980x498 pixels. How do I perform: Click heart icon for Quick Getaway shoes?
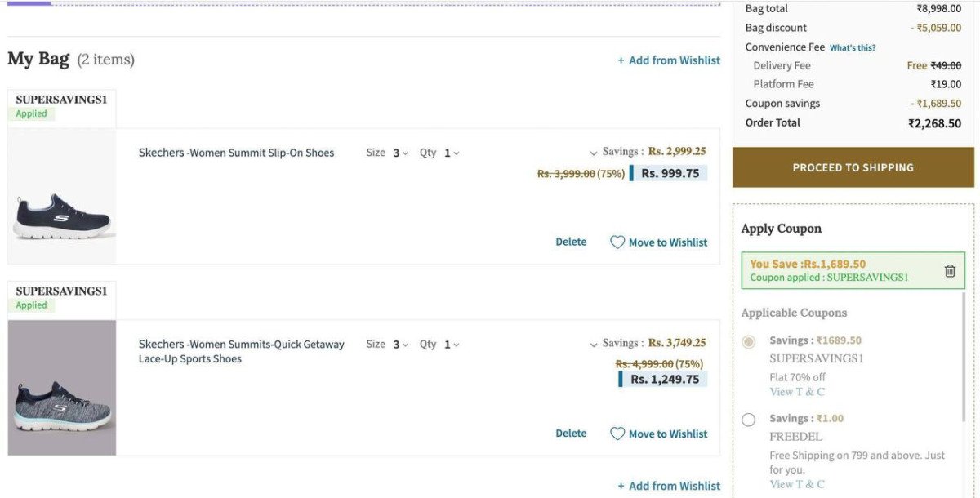[x=617, y=434]
